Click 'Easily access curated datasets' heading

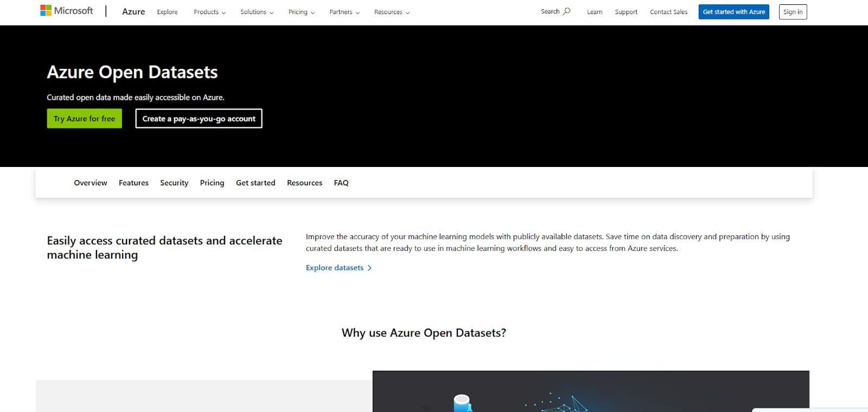pos(164,248)
